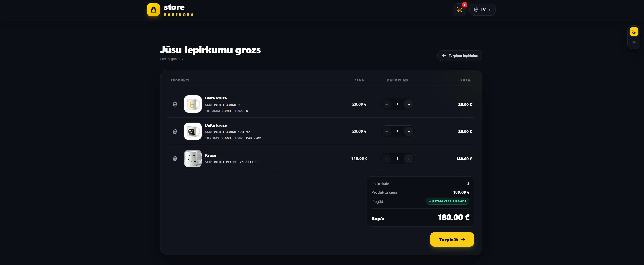Viewport: 644px width, 265px height.
Task: Click Turpināt iepirkties back link
Action: (x=459, y=56)
